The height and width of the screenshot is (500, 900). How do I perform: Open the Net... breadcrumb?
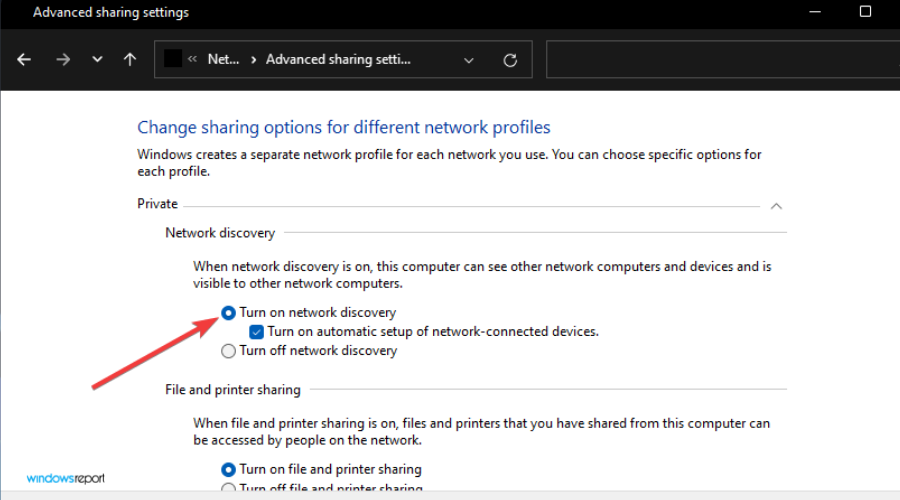[223, 59]
